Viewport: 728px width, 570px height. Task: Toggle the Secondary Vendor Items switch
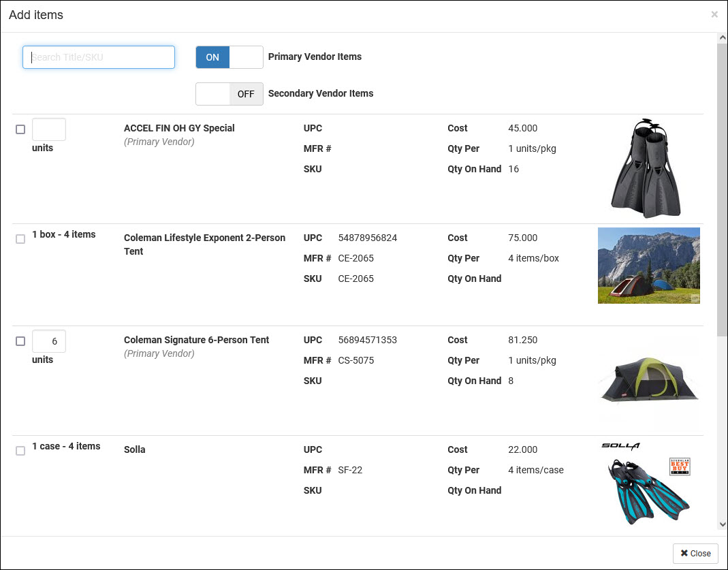(x=230, y=94)
